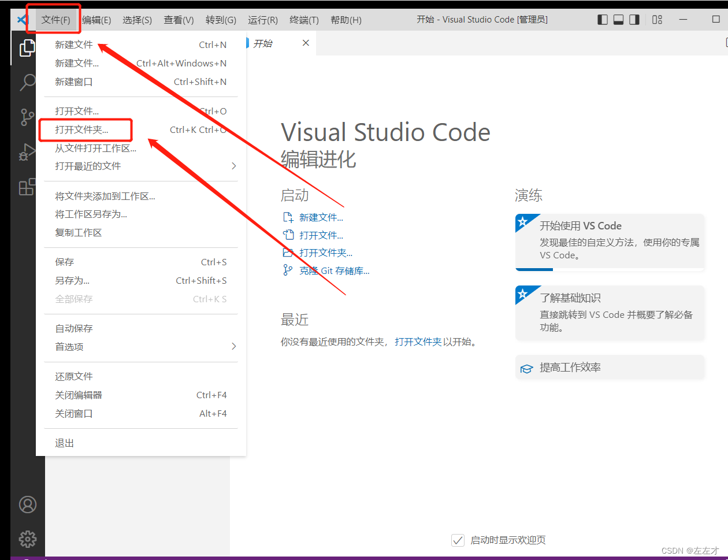Image resolution: width=728 pixels, height=560 pixels.
Task: Open the 运行(R) menu
Action: click(x=263, y=20)
